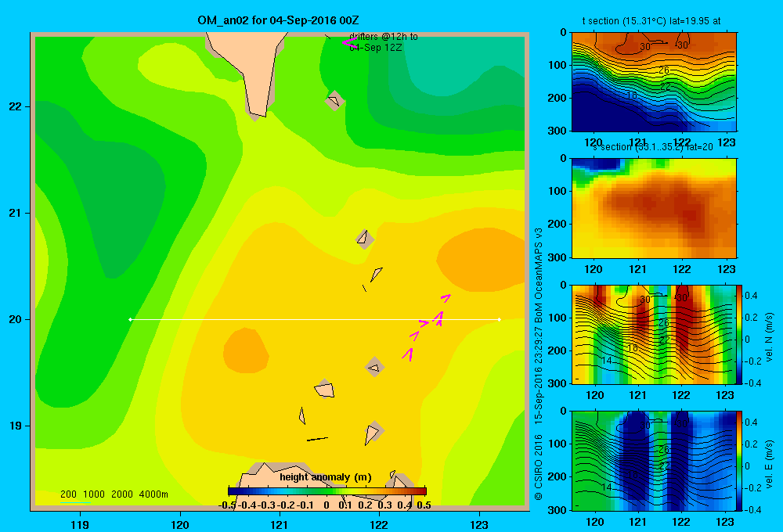Click latitude label "20" on the main map
The image size is (783, 532).
16,319
